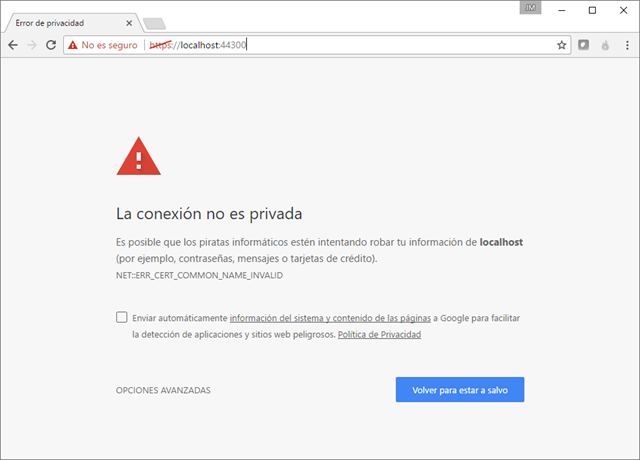Click the red warning triangle in address bar

coord(72,45)
